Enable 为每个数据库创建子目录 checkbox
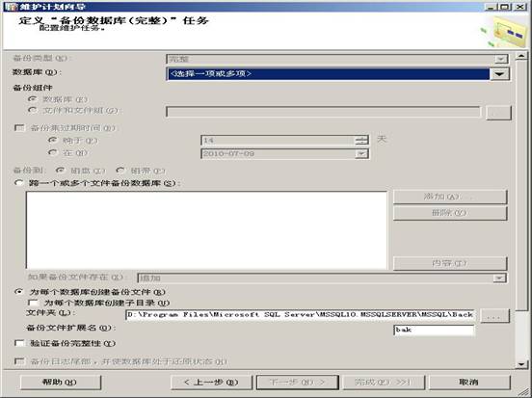 coord(33,303)
